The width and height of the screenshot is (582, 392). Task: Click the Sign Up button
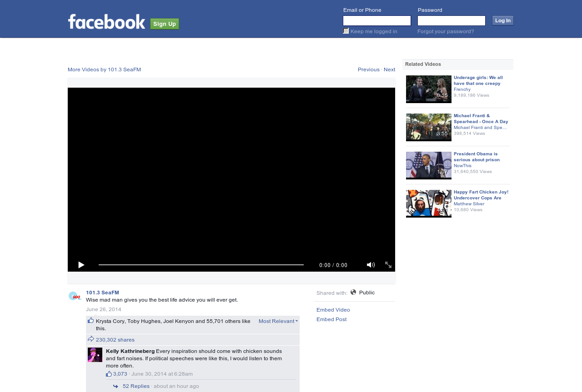[x=165, y=24]
